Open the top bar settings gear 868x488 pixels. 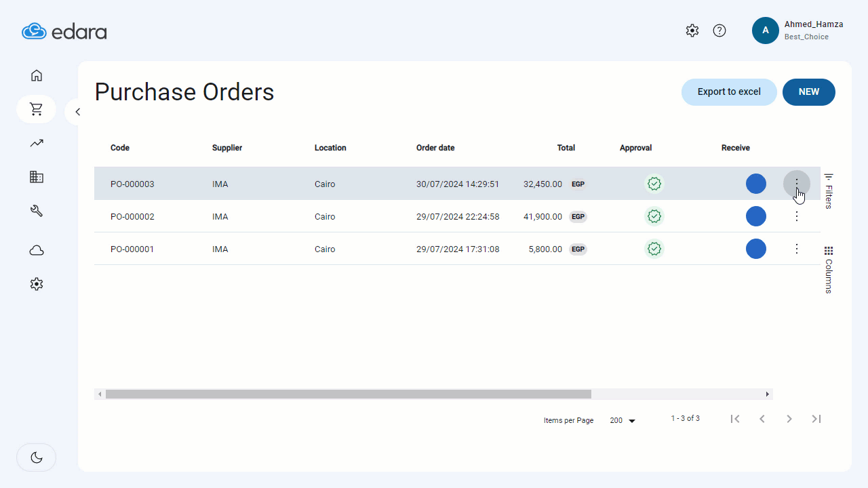(692, 30)
